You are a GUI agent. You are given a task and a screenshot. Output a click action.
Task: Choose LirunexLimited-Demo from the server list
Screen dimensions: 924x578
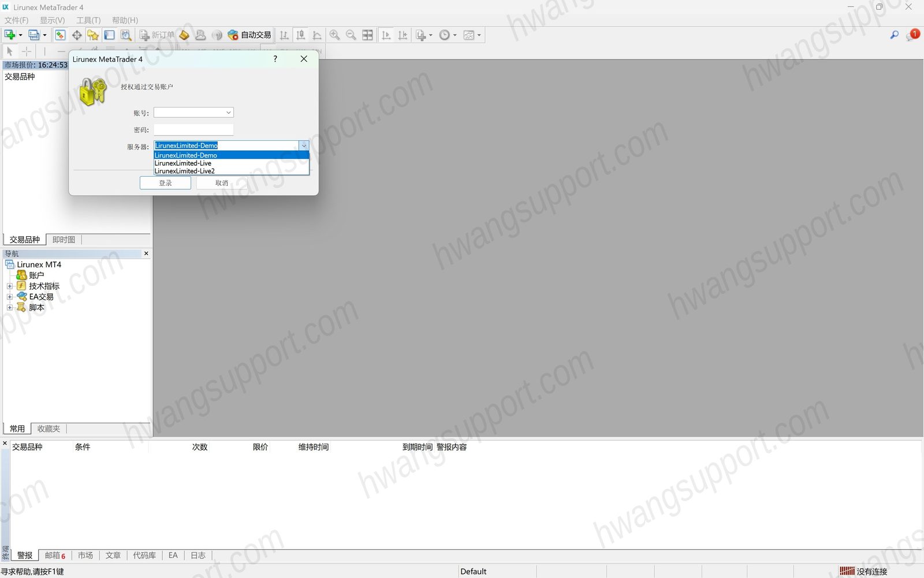232,155
